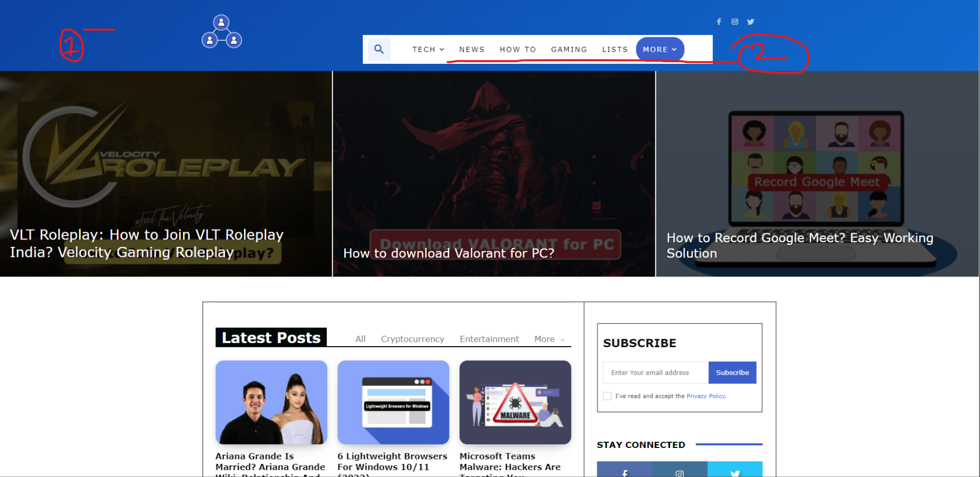This screenshot has width=980, height=477.
Task: Go to the NEWS menu item
Action: pos(472,50)
